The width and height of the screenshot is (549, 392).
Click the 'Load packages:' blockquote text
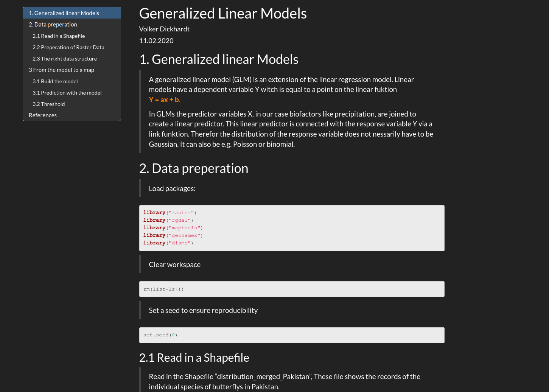tap(172, 188)
